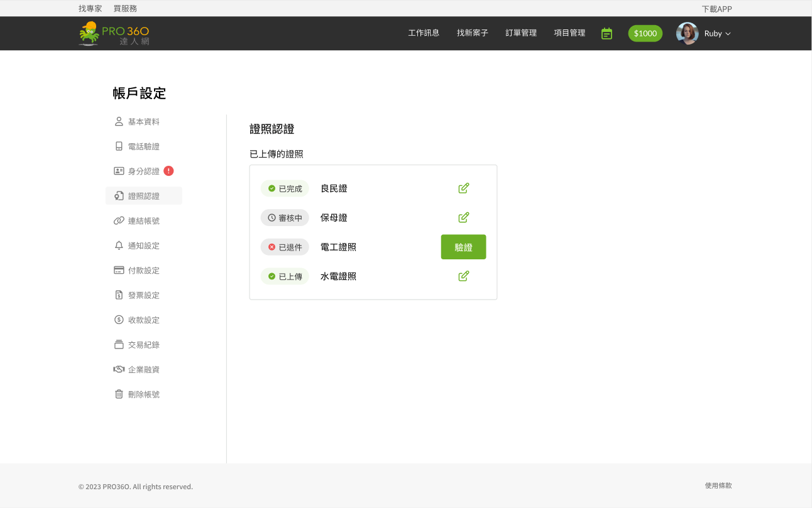Screen dimensions: 812x508
Task: Click the green calendar icon in header
Action: pyautogui.click(x=606, y=33)
